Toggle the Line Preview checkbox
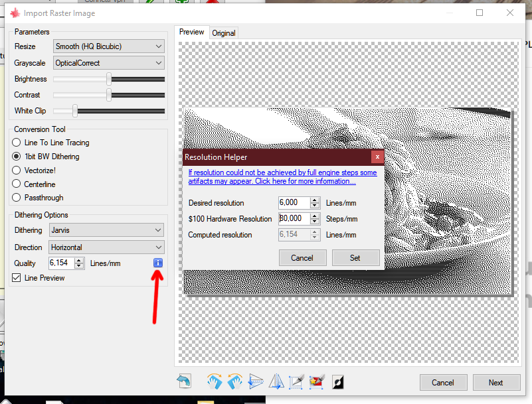The height and width of the screenshot is (404, 532). 17,278
